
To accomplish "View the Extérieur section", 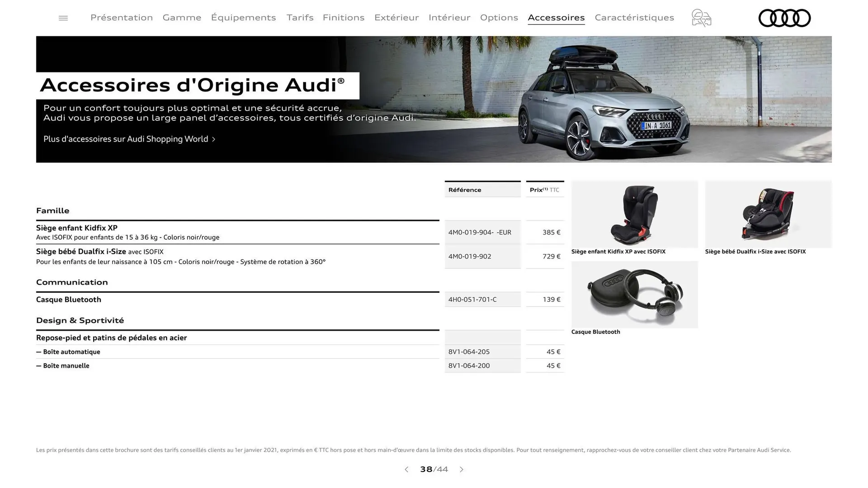I will tap(396, 18).
